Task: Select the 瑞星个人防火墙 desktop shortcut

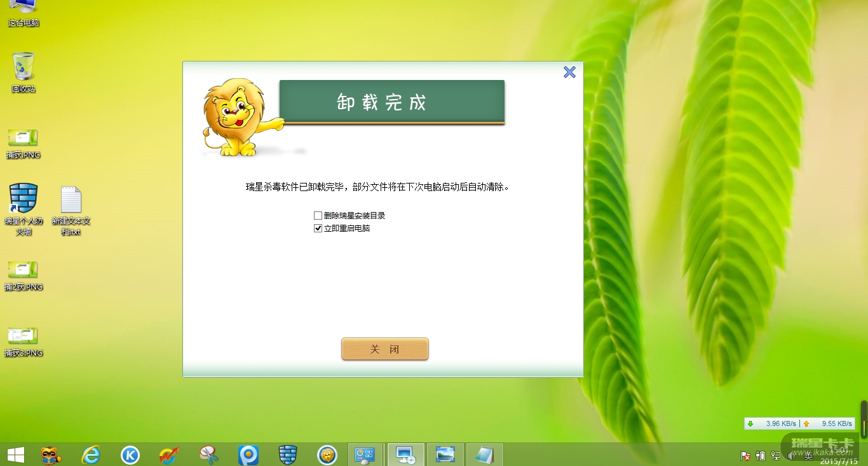Action: coord(24,210)
